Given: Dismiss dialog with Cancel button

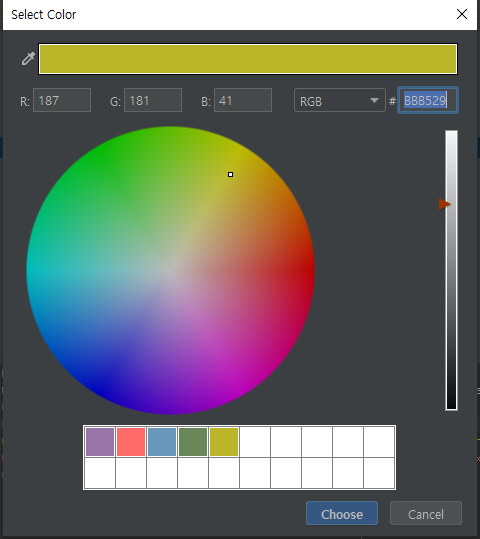Looking at the screenshot, I should point(426,513).
